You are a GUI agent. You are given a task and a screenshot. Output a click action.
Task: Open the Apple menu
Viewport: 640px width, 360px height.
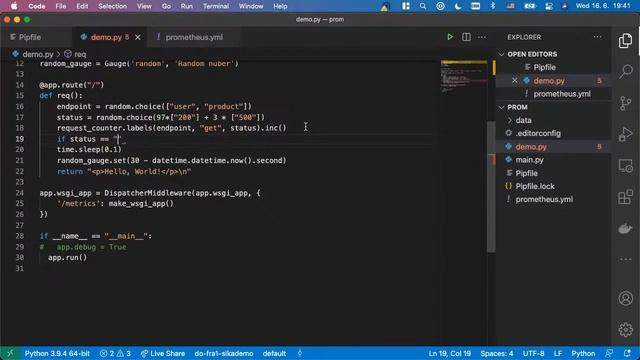(14, 6)
